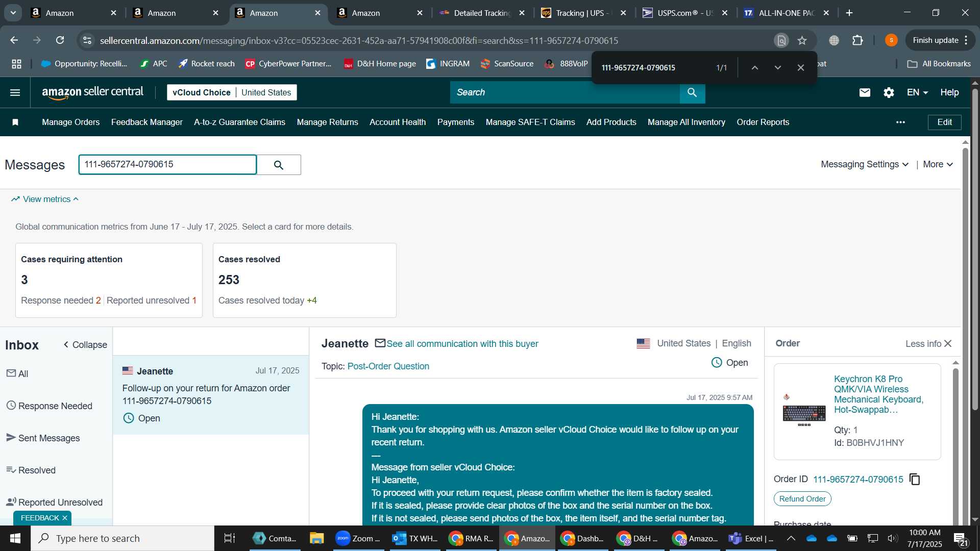Open the three-dot more nav options
This screenshot has width=980, height=551.
[x=900, y=122]
